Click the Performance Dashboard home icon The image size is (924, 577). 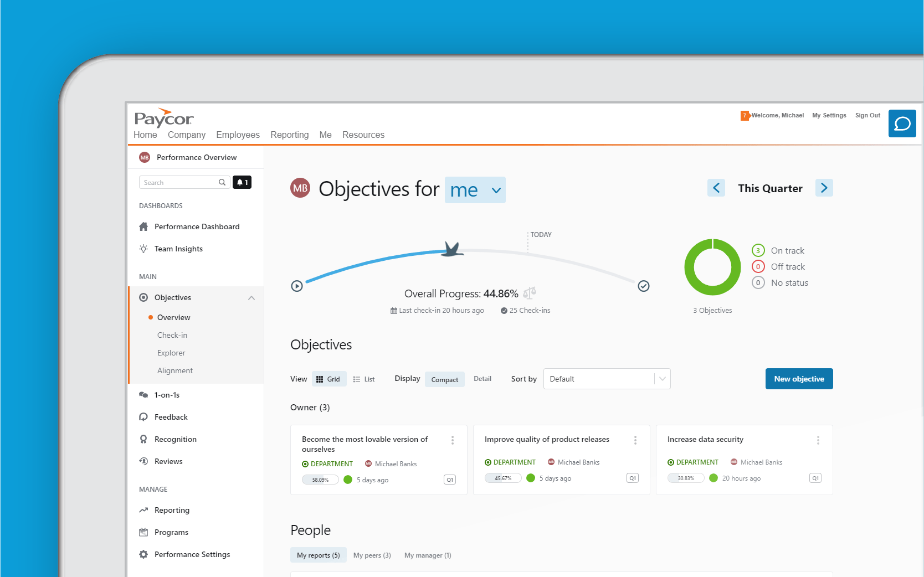[143, 226]
